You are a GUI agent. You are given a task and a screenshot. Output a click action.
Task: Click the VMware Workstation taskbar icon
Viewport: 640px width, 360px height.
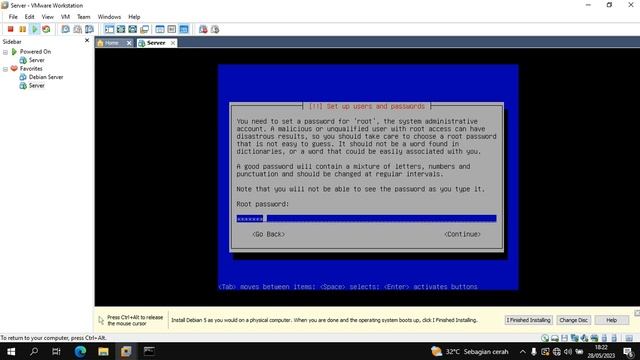click(x=126, y=351)
